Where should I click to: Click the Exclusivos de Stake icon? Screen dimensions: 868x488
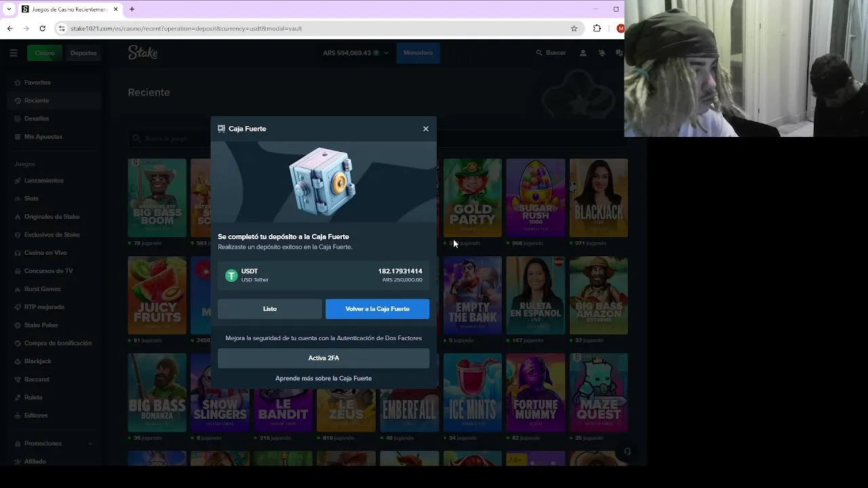[x=17, y=235]
